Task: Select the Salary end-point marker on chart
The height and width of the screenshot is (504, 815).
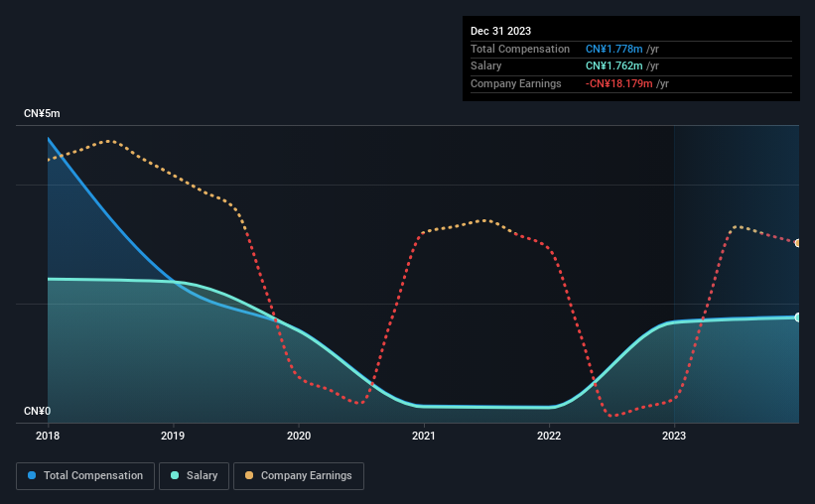Action: coord(797,316)
